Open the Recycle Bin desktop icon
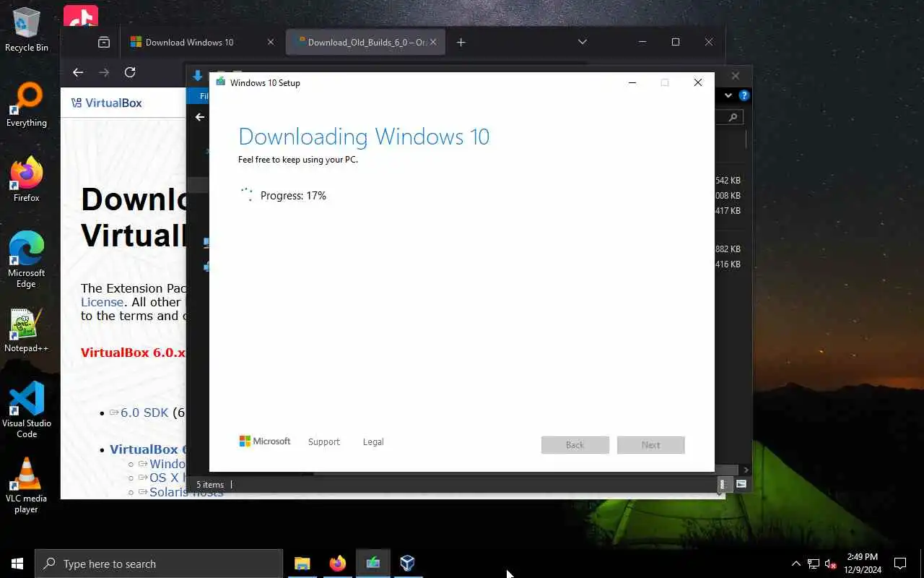The width and height of the screenshot is (924, 578). [27, 30]
